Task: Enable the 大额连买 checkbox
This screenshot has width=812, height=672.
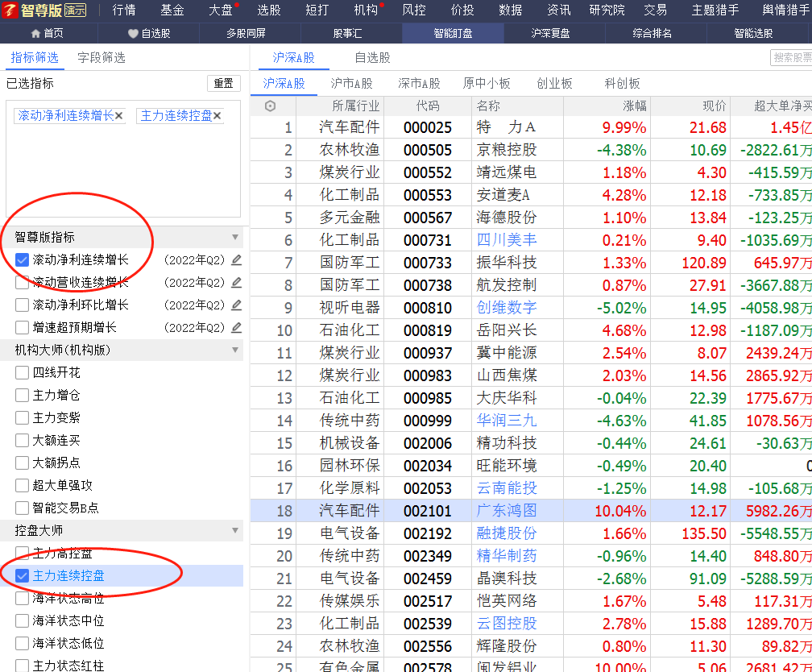Action: tap(22, 441)
